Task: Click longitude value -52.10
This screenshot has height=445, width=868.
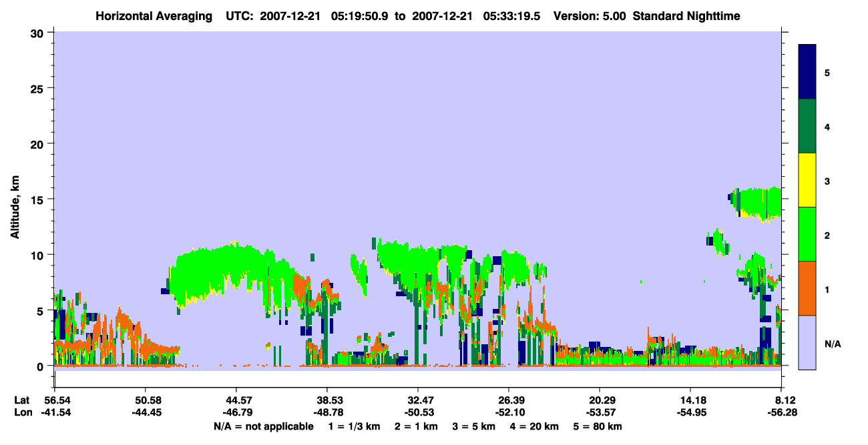Action: pyautogui.click(x=509, y=412)
